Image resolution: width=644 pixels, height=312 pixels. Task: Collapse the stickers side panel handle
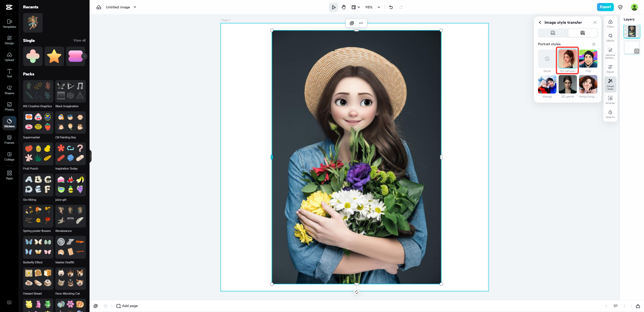(91, 156)
